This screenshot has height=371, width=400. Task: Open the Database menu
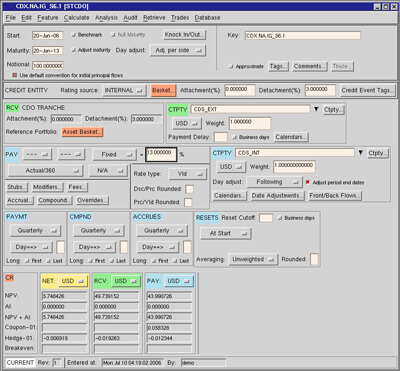[x=207, y=18]
